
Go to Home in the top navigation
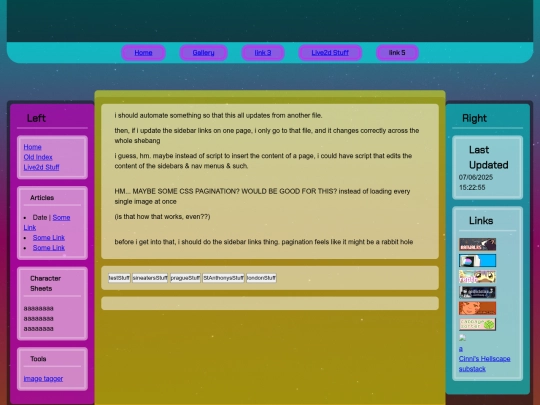pyautogui.click(x=143, y=53)
